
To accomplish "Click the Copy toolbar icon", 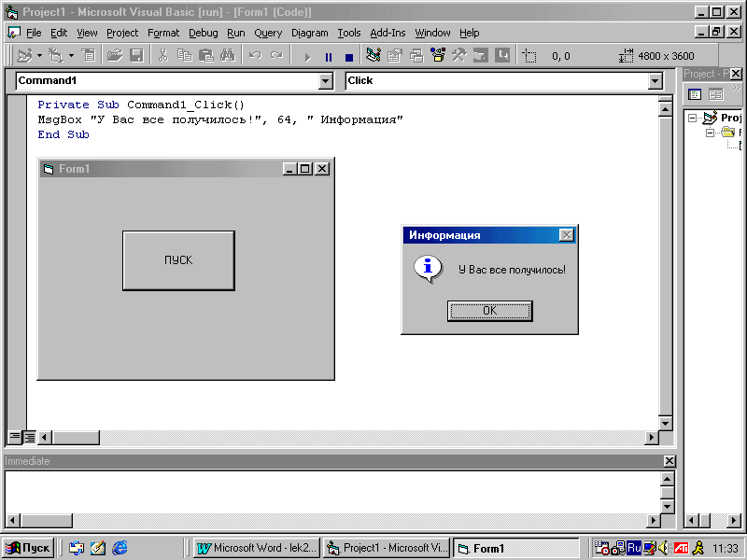I will pyautogui.click(x=184, y=56).
